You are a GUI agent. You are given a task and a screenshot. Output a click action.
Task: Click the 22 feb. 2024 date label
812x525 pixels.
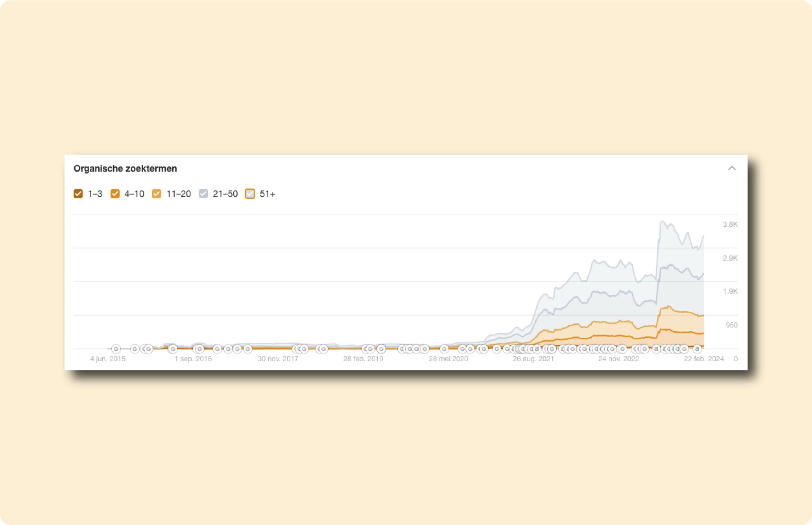(x=704, y=359)
